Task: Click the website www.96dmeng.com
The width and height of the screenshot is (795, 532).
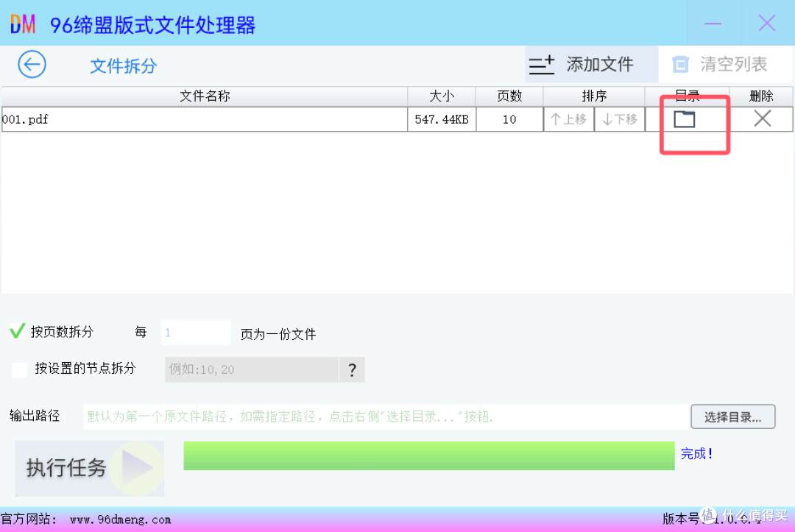Action: point(121,519)
